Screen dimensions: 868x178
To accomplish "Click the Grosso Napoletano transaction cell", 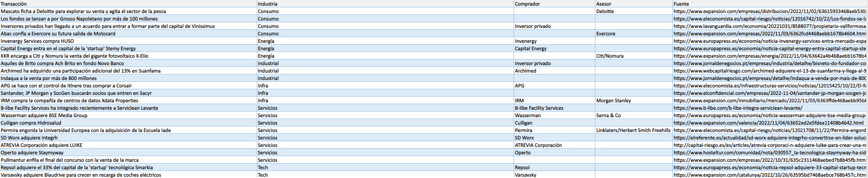I will tap(129, 19).
